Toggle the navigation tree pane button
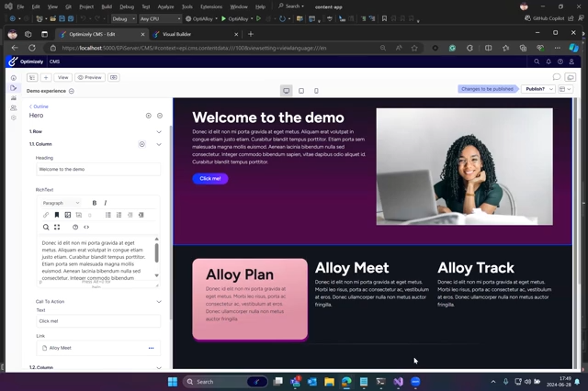The width and height of the screenshot is (588, 391). pos(32,77)
